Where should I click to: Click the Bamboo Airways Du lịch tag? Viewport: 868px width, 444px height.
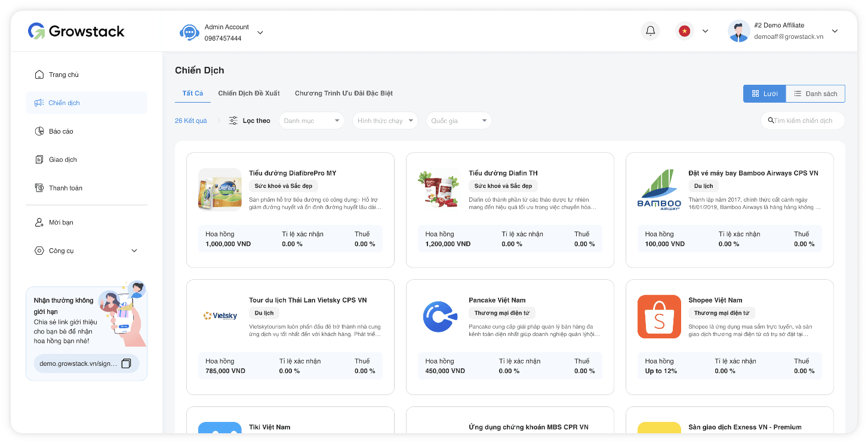704,186
